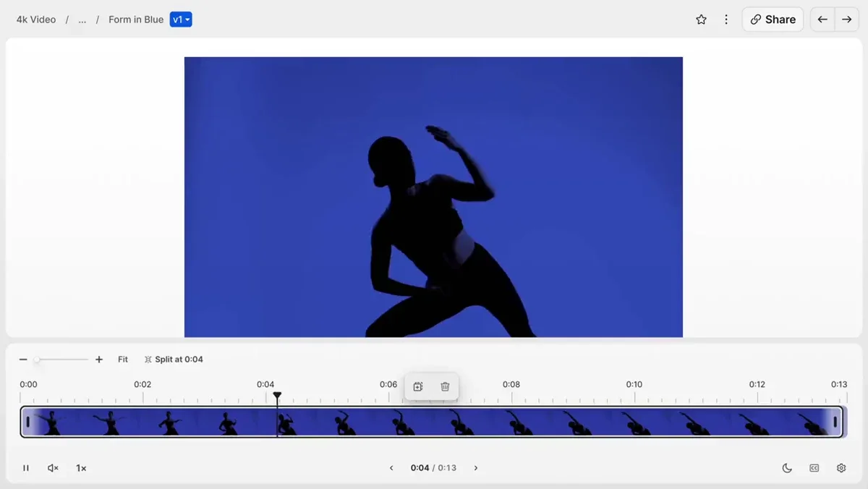
Task: Change the 1× playback speed
Action: tap(81, 468)
